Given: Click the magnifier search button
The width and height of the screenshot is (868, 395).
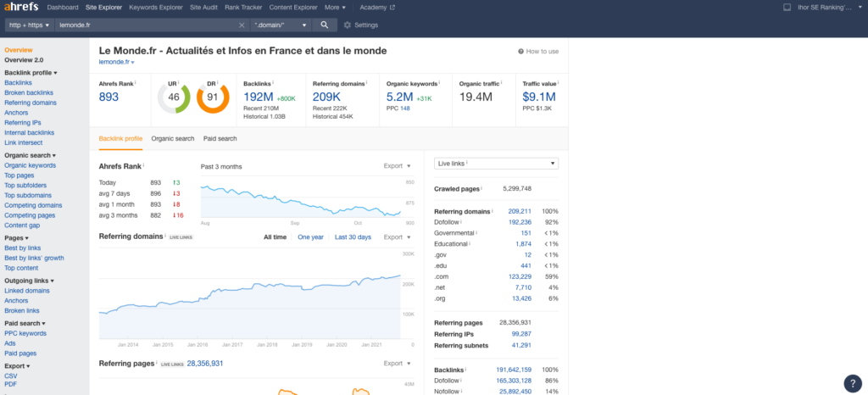Looking at the screenshot, I should pos(325,25).
